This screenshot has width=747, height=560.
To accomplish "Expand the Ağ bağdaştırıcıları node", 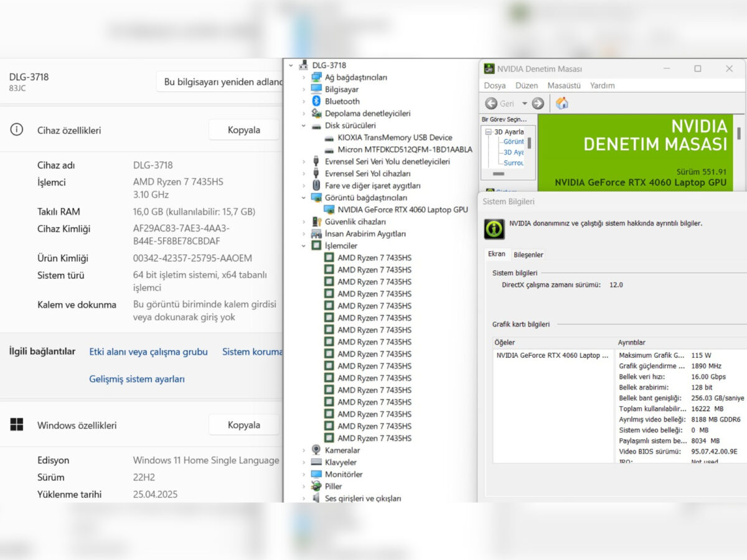I will (x=304, y=78).
